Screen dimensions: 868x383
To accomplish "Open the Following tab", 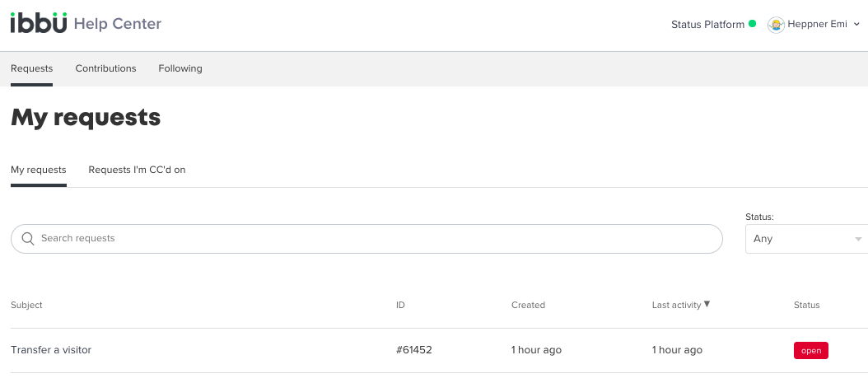I will pos(180,68).
